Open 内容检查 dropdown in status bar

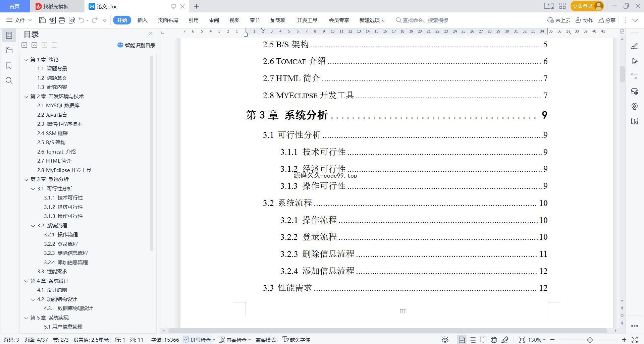235,340
